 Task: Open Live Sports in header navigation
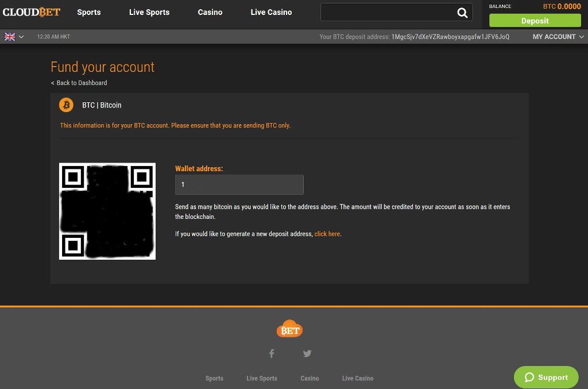click(149, 13)
